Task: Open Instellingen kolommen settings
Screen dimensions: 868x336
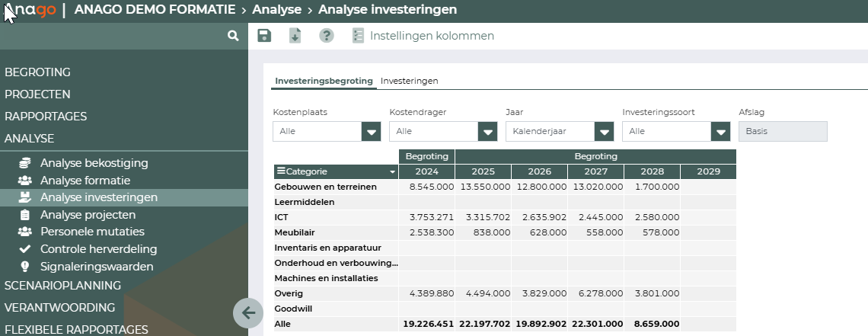Action: click(x=423, y=36)
